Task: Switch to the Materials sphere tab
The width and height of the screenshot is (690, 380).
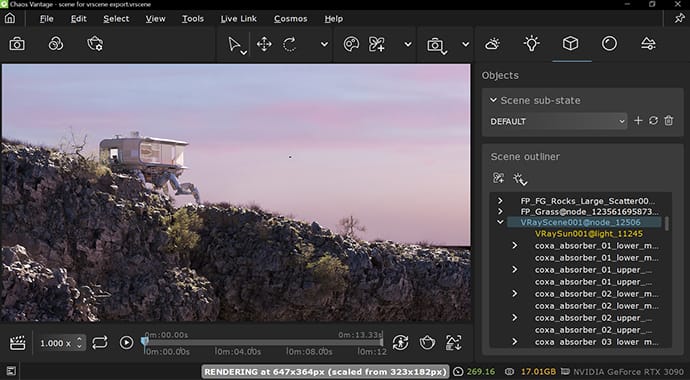Action: tap(609, 44)
